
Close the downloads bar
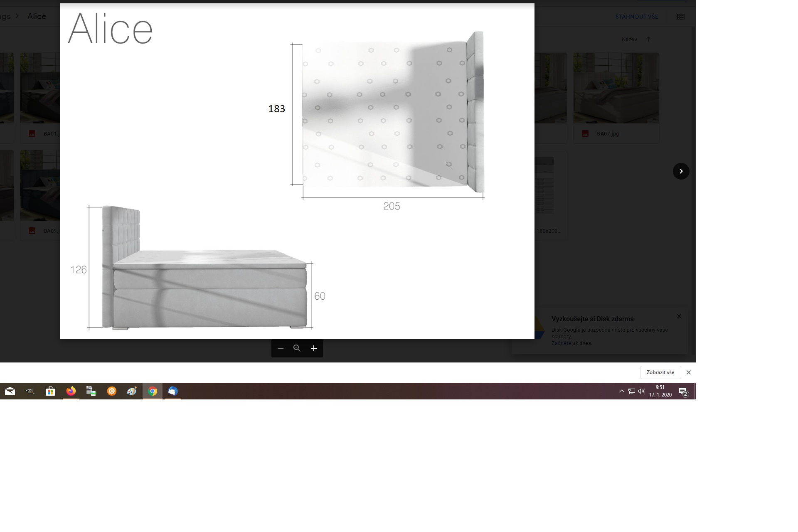(689, 372)
